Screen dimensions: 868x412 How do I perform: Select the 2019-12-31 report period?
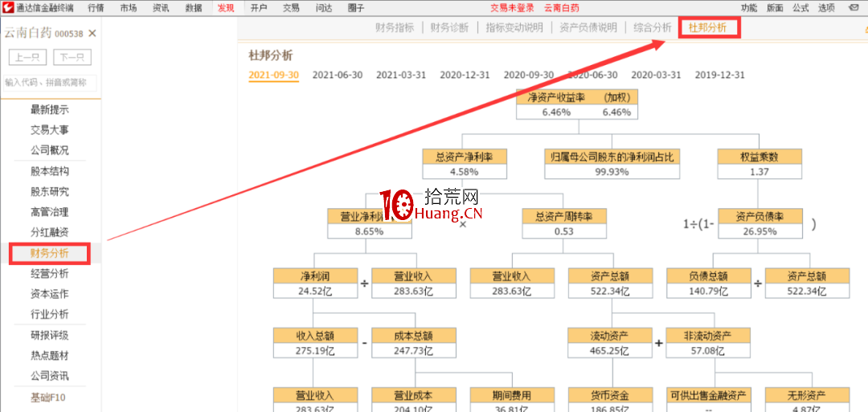click(720, 75)
